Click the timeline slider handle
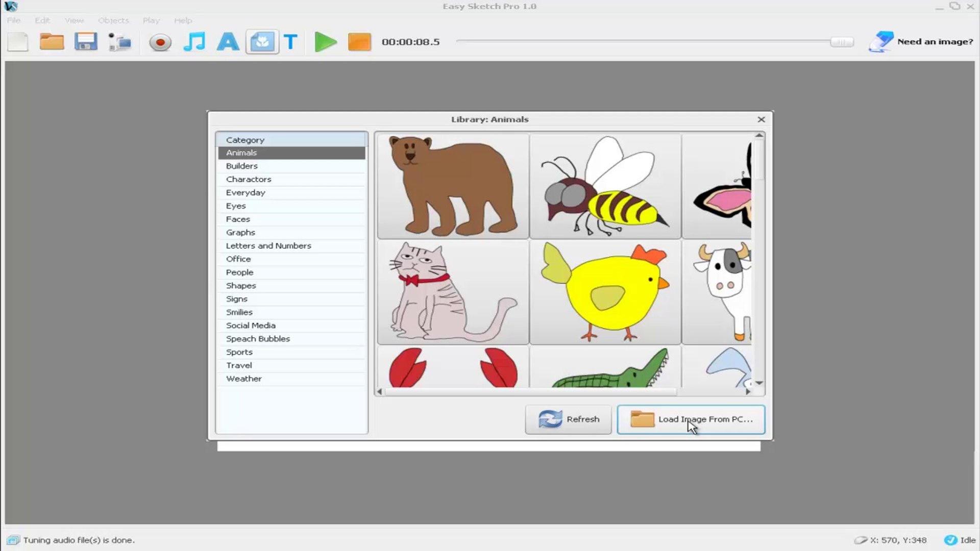 tap(842, 42)
